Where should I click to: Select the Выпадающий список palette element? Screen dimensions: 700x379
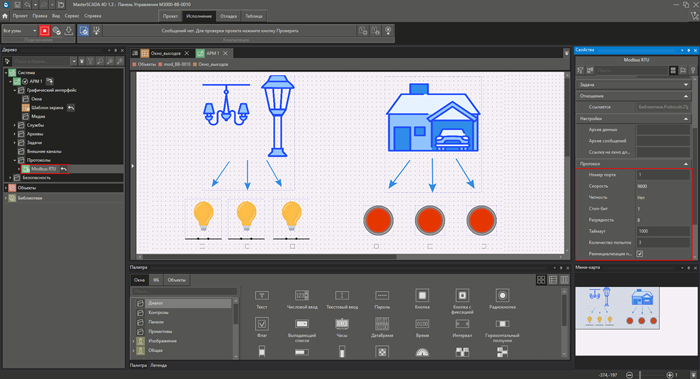click(x=302, y=329)
